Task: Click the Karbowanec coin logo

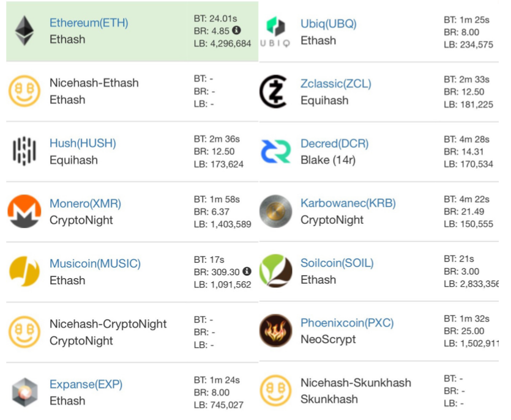Action: click(x=275, y=212)
